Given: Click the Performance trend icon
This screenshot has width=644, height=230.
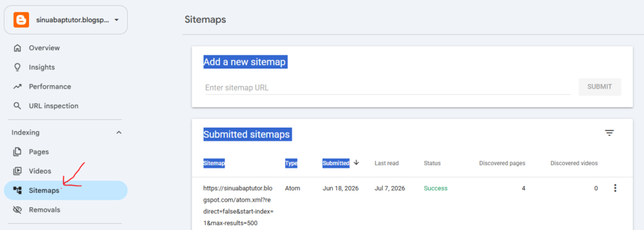Looking at the screenshot, I should [17, 87].
